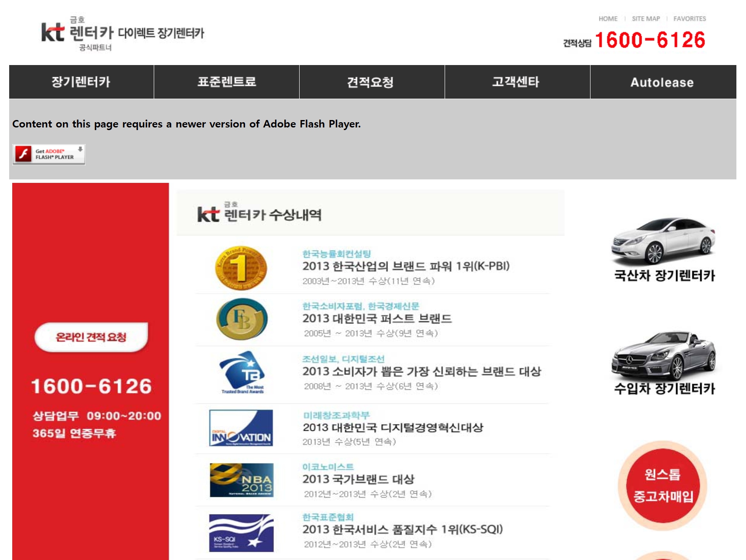
Task: Click the red 1600-6126 phone number in the header
Action: click(x=650, y=40)
